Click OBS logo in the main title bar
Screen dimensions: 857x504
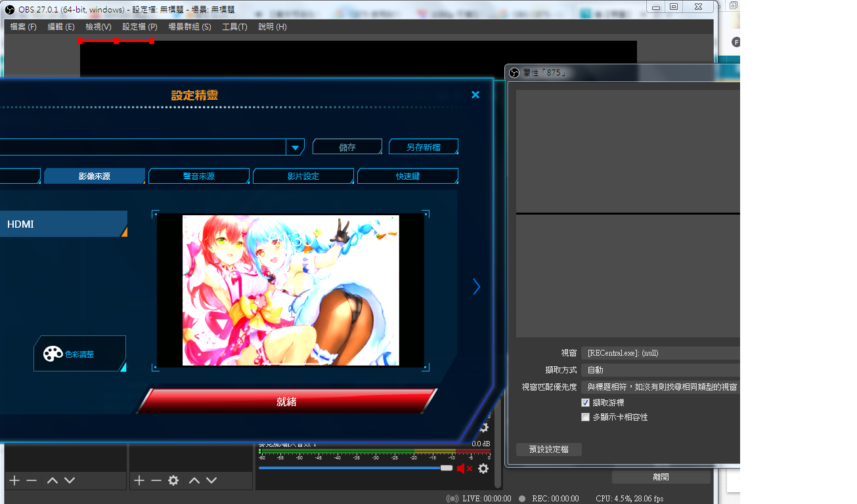pos(10,10)
